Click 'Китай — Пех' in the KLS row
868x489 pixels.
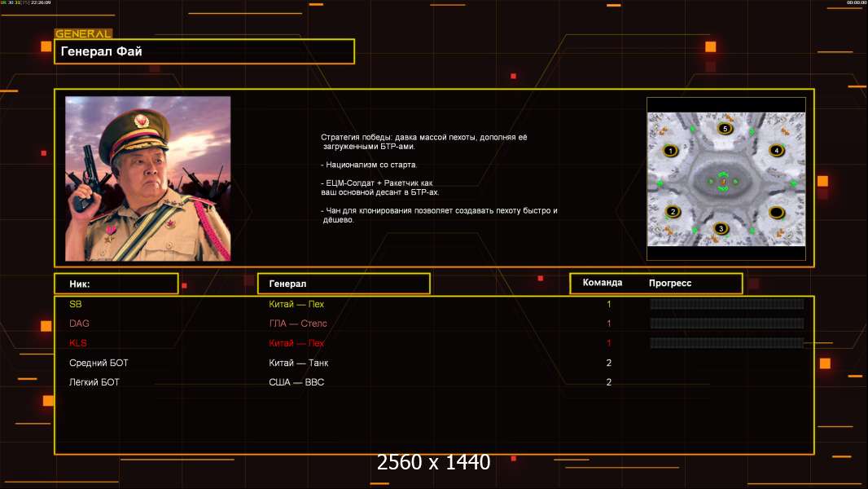coord(296,343)
